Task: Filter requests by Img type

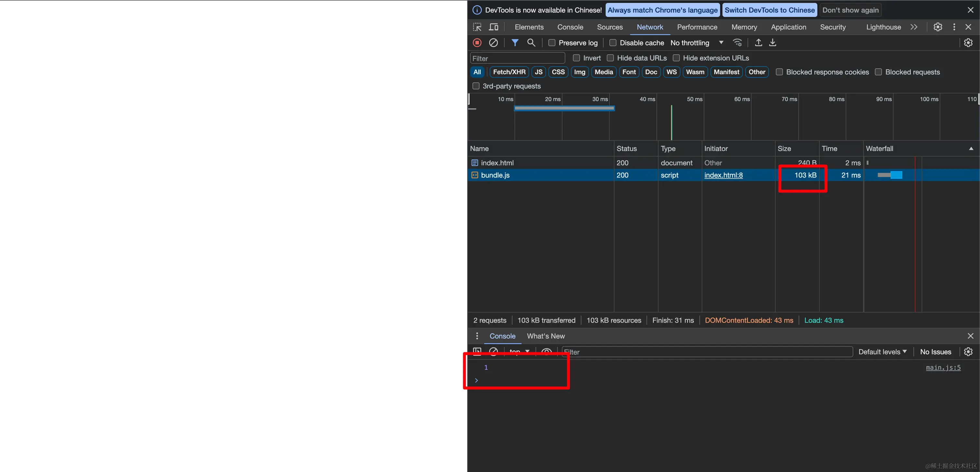Action: click(x=579, y=72)
